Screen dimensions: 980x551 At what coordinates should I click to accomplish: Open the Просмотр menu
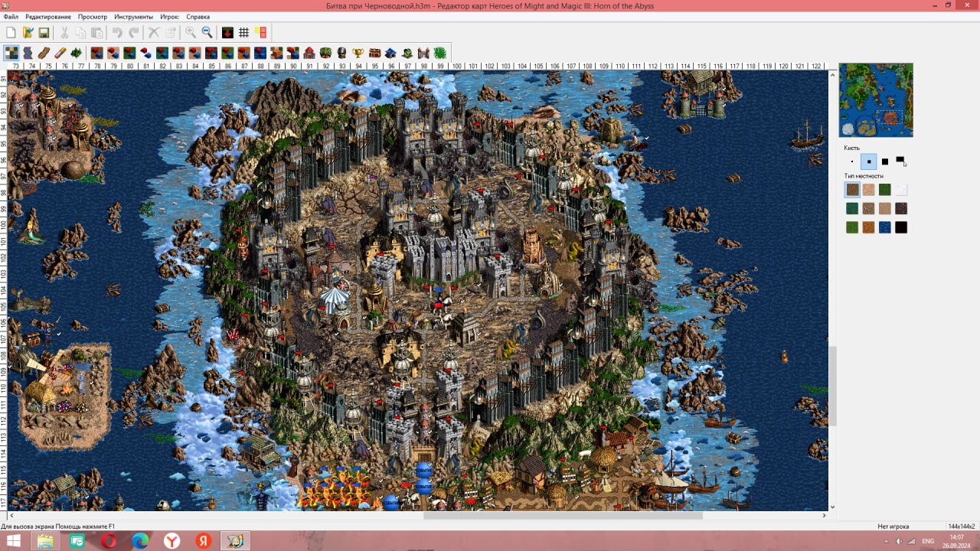point(93,16)
